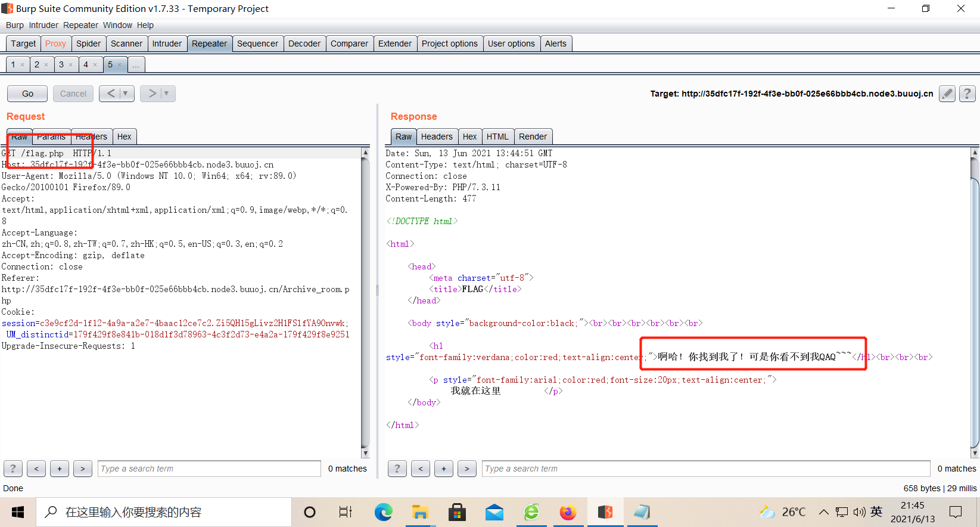
Task: Switch to the Sequencer tab
Action: coord(257,44)
